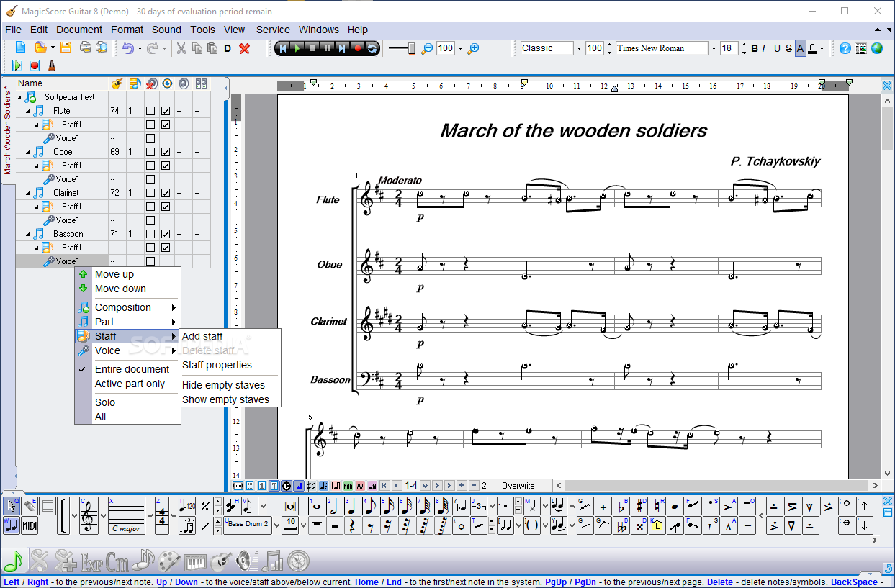Open the C major key signature dropdown arrow

[x=150, y=515]
